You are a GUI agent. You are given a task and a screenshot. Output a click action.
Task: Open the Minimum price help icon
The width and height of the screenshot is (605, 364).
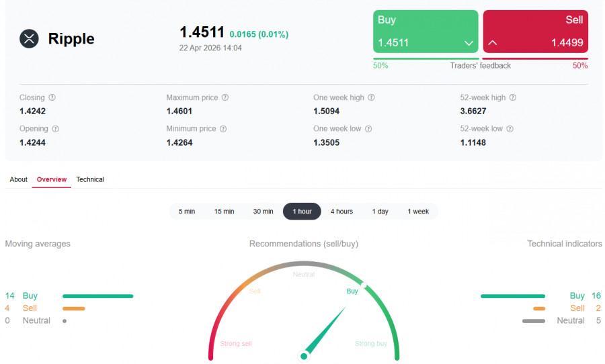(223, 129)
